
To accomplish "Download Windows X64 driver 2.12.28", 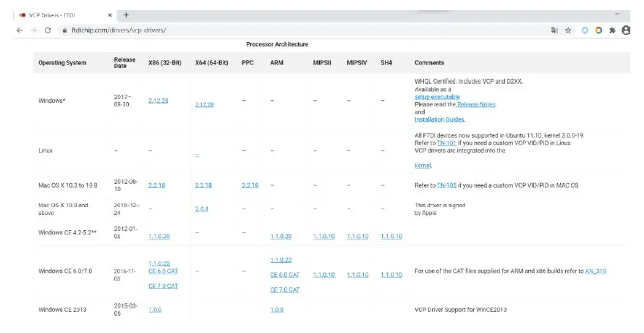I will pos(204,105).
